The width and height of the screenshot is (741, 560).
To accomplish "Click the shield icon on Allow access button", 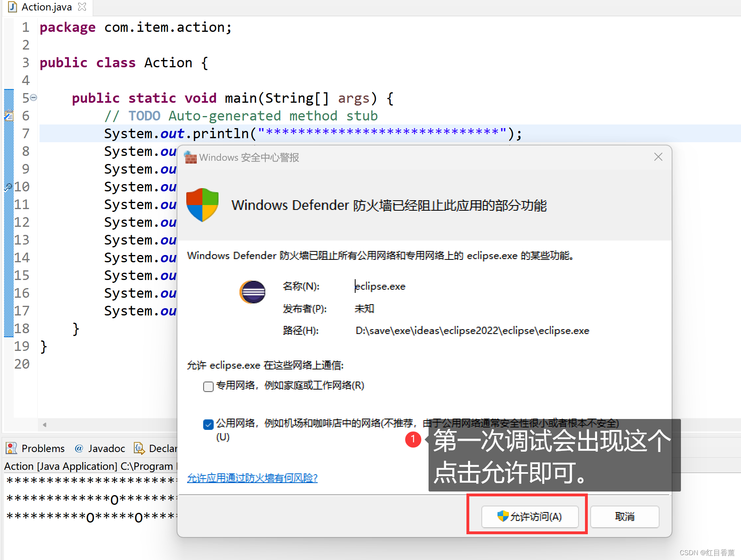I will tap(503, 516).
